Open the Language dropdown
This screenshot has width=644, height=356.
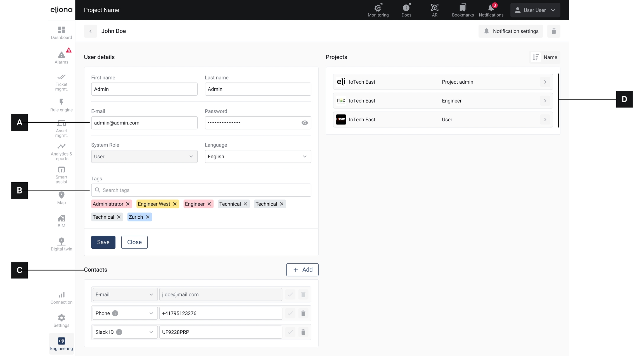258,157
